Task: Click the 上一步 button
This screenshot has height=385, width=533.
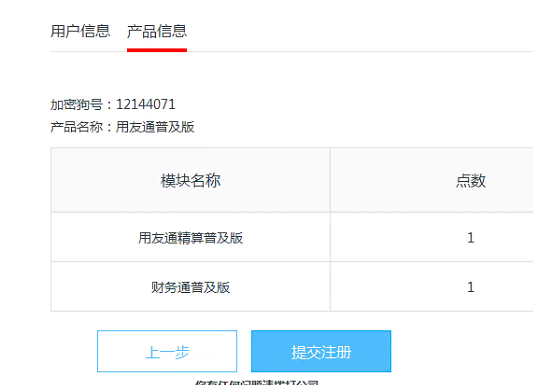Action: (x=167, y=351)
